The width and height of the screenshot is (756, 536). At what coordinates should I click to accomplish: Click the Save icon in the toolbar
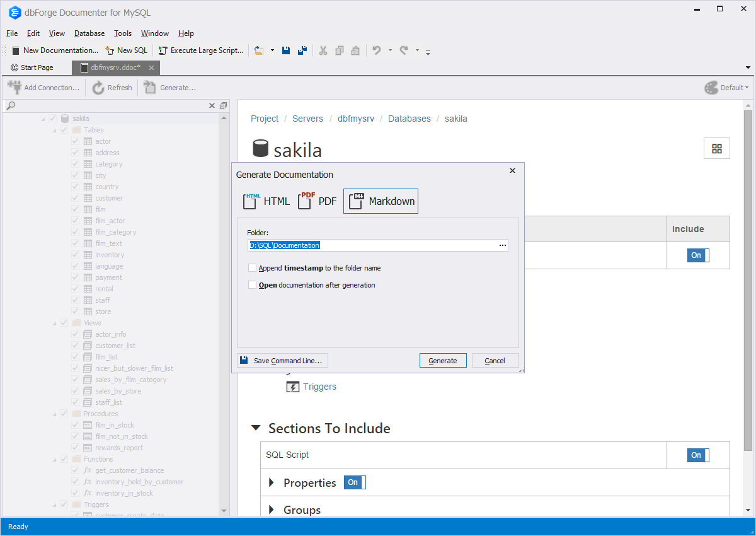(x=285, y=50)
